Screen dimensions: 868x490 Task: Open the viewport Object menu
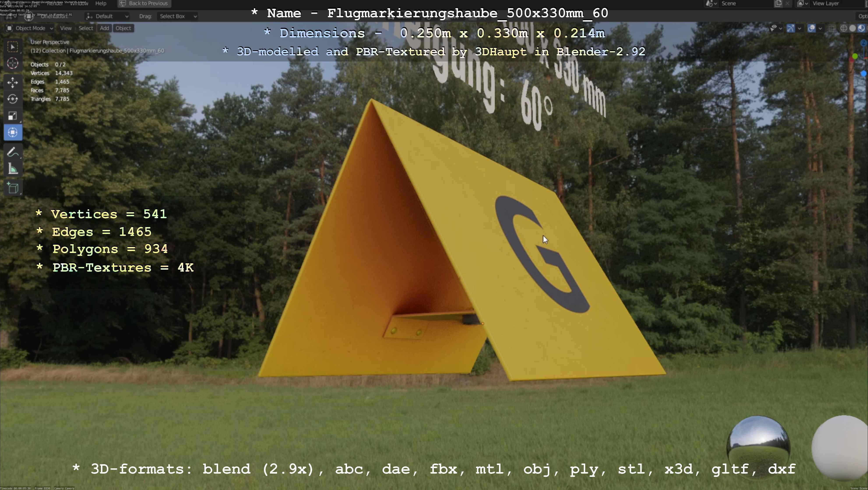[x=123, y=28]
